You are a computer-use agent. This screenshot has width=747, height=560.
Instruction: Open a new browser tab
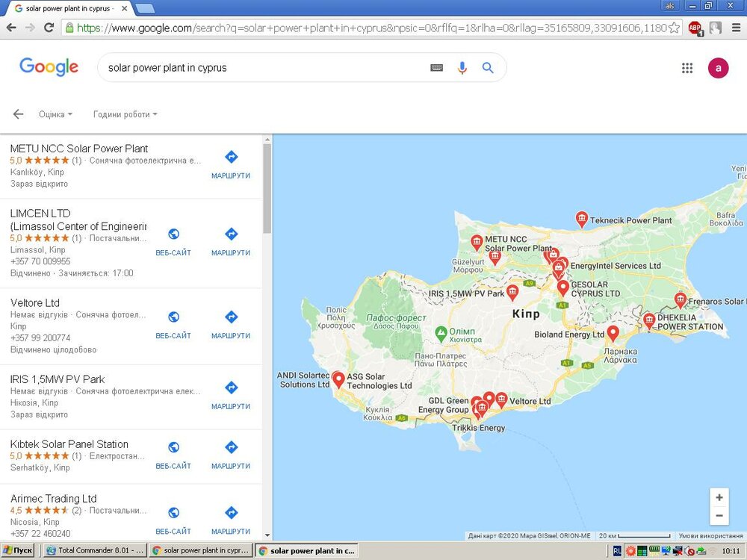point(145,8)
